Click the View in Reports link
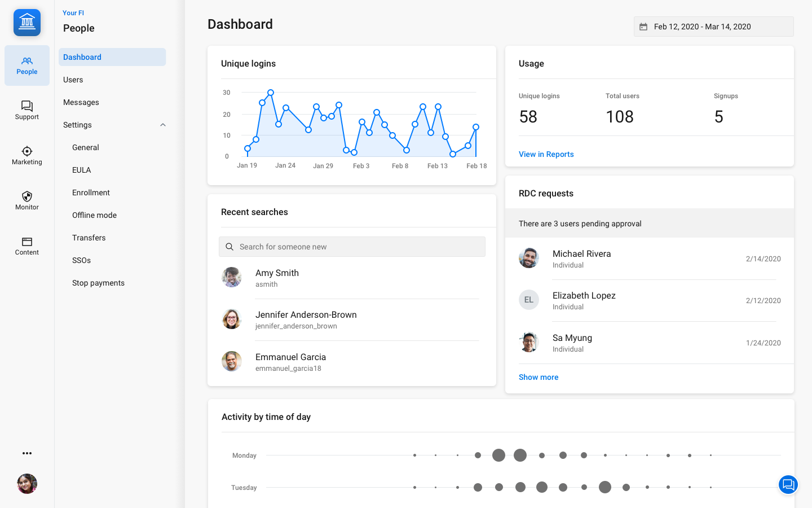Image resolution: width=812 pixels, height=508 pixels. click(x=546, y=154)
